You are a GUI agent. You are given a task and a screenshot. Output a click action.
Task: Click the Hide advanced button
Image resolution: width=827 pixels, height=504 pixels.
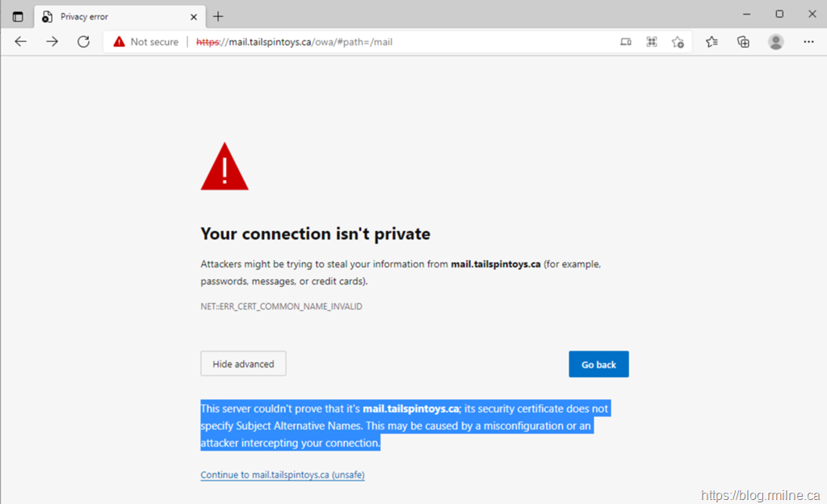tap(243, 364)
